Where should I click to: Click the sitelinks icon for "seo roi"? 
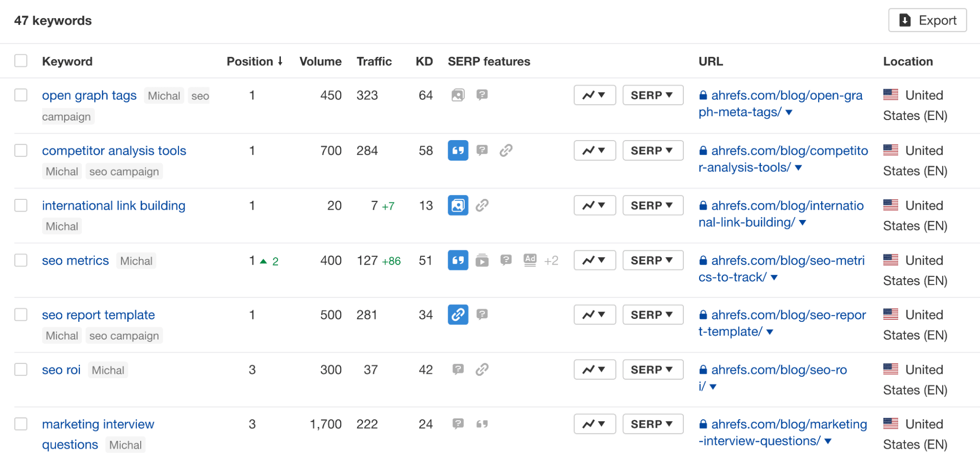tap(482, 369)
